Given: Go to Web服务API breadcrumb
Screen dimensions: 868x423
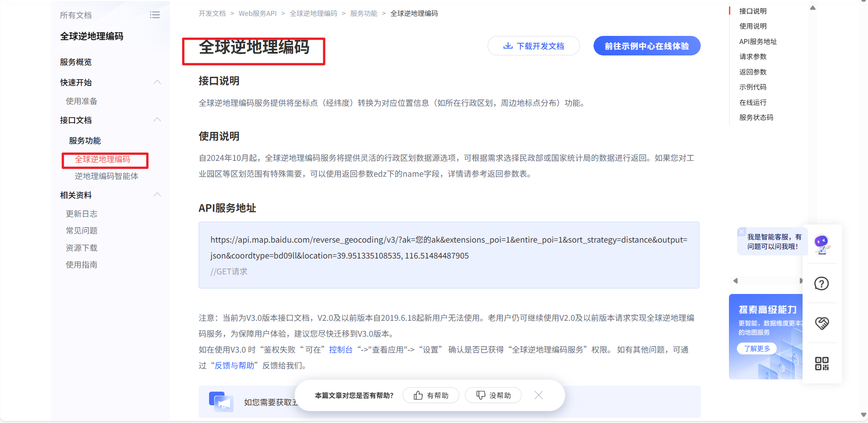Looking at the screenshot, I should (258, 14).
